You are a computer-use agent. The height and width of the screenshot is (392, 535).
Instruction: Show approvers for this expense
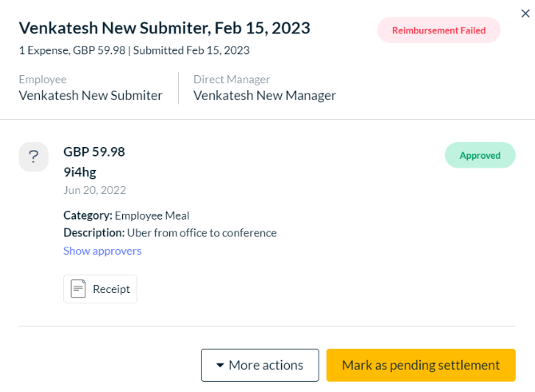102,251
